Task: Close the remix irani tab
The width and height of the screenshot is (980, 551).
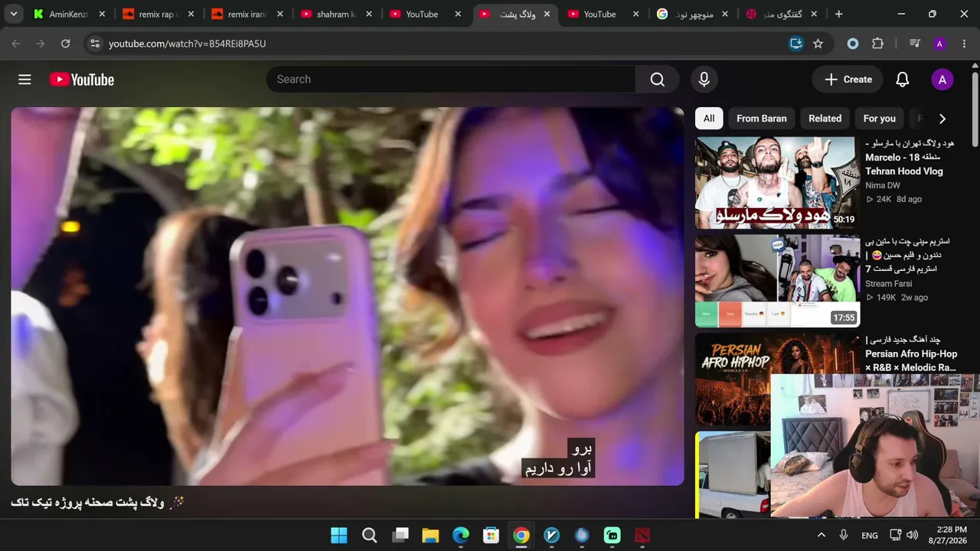Action: (x=279, y=14)
